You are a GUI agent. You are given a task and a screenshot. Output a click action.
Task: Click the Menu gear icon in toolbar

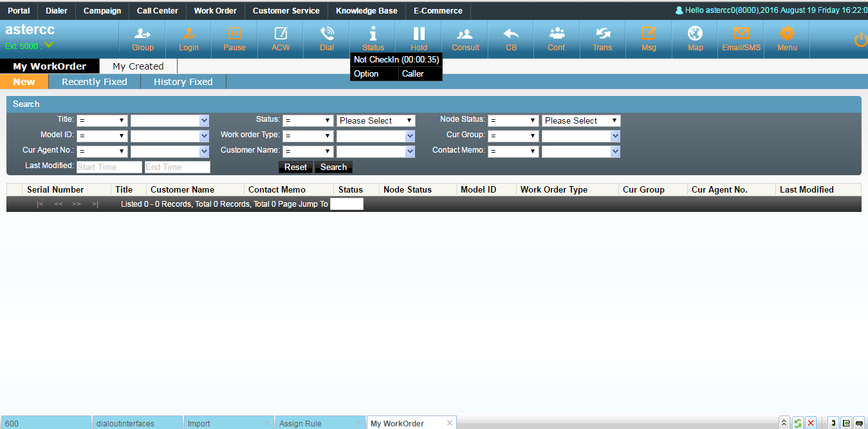point(787,34)
